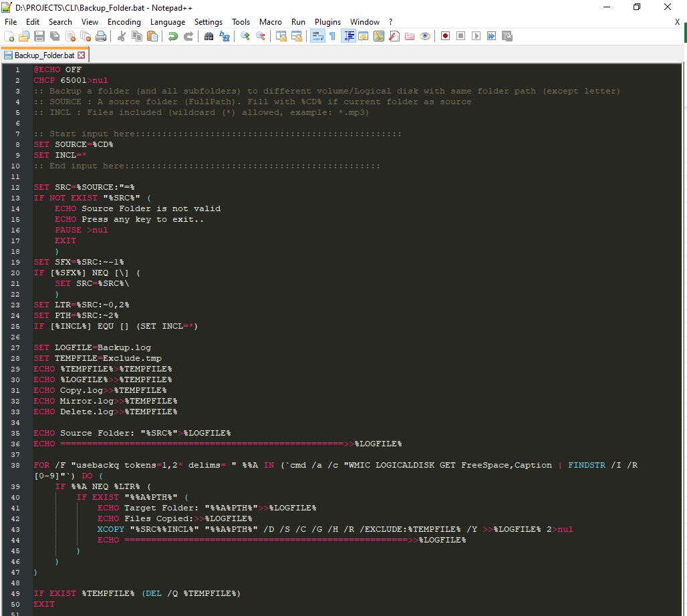Click the Save All toolbar icon
The width and height of the screenshot is (687, 616).
tap(55, 36)
